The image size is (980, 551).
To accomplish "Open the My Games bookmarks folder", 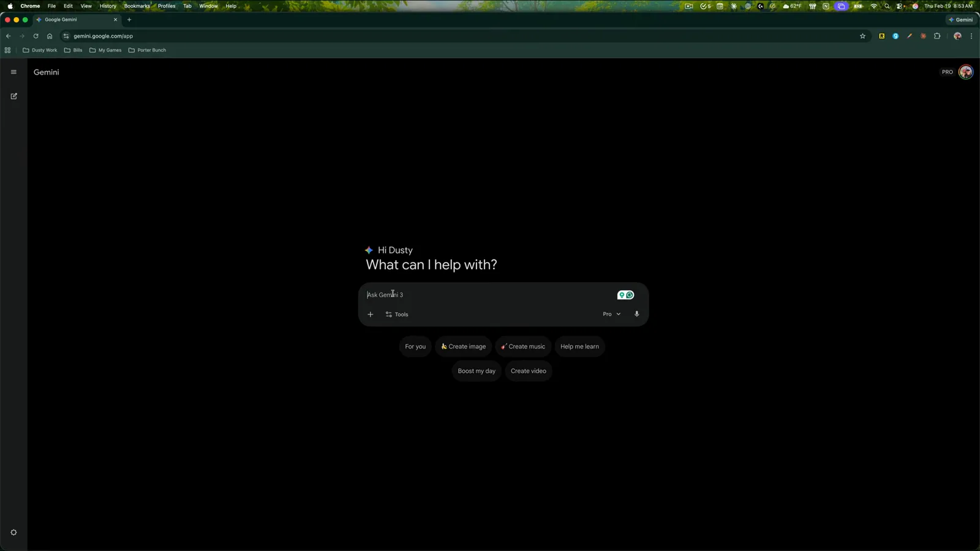I will click(x=105, y=50).
